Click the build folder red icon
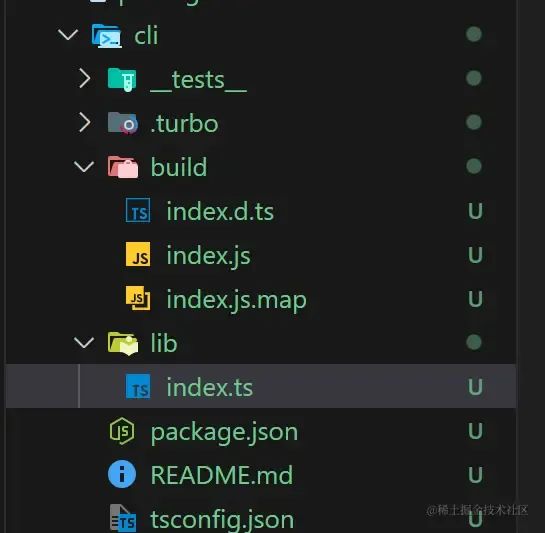Image resolution: width=545 pixels, height=533 pixels. (123, 167)
